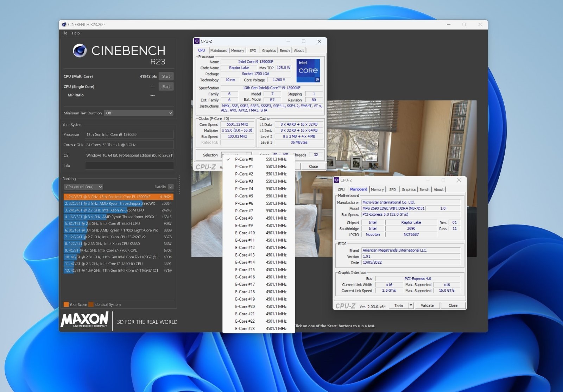Click the Info input field
Image resolution: width=563 pixels, height=392 pixels.
click(x=129, y=165)
